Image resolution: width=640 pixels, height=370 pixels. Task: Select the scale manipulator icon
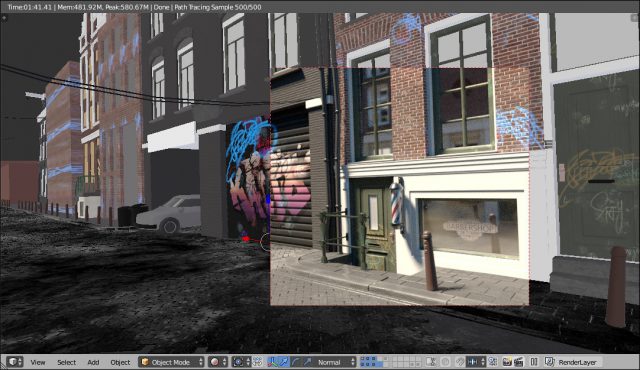pyautogui.click(x=307, y=362)
